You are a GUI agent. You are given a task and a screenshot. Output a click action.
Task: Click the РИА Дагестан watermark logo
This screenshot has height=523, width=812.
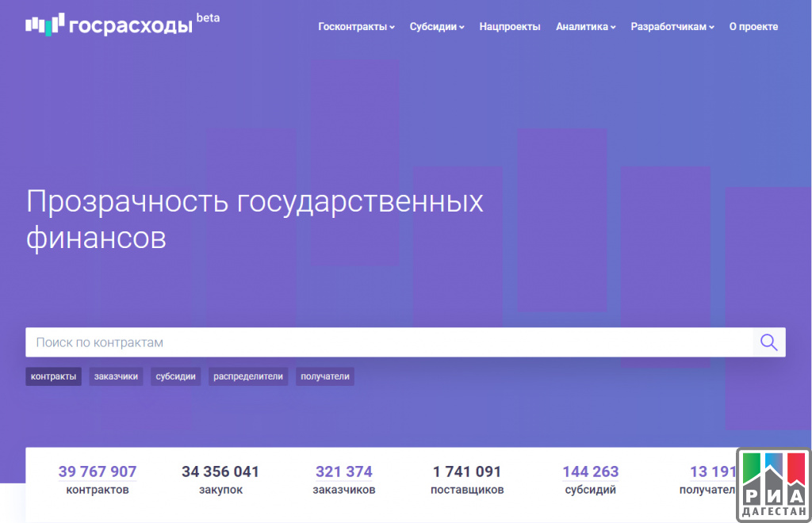(x=773, y=485)
